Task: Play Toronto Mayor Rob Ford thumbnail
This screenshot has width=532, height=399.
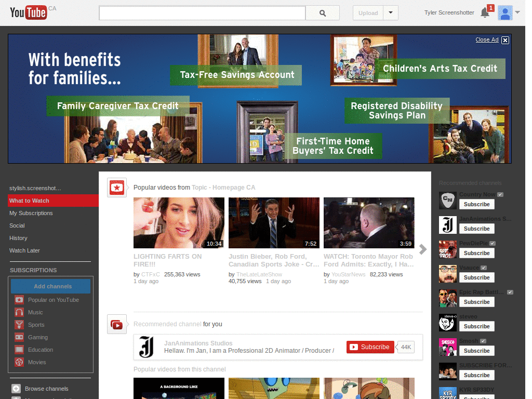Action: 369,223
